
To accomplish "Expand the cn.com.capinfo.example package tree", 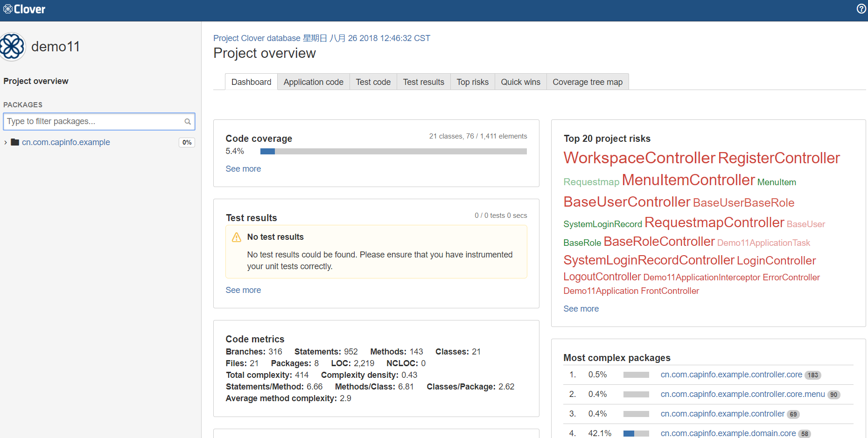I will (x=5, y=142).
